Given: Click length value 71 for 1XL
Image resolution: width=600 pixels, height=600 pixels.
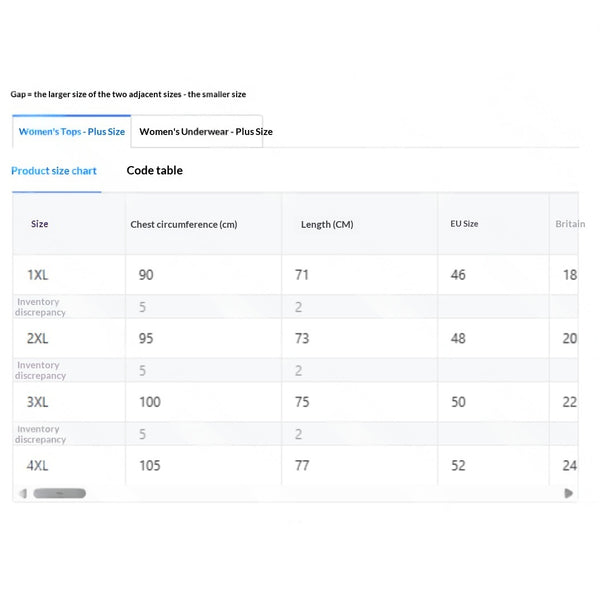Looking at the screenshot, I should [302, 275].
